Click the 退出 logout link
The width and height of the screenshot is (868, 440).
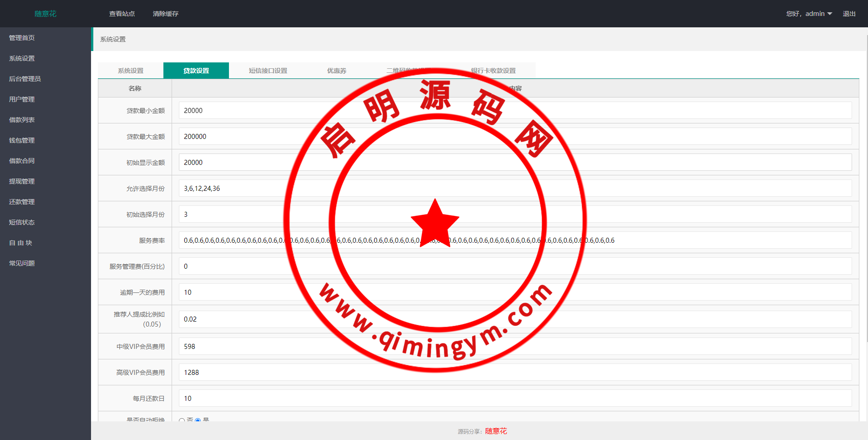tap(849, 14)
